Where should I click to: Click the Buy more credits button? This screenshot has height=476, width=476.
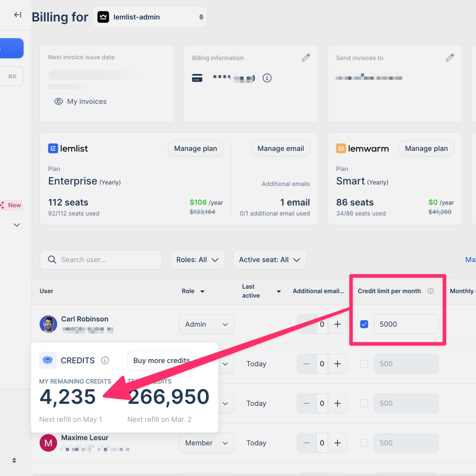(x=161, y=360)
